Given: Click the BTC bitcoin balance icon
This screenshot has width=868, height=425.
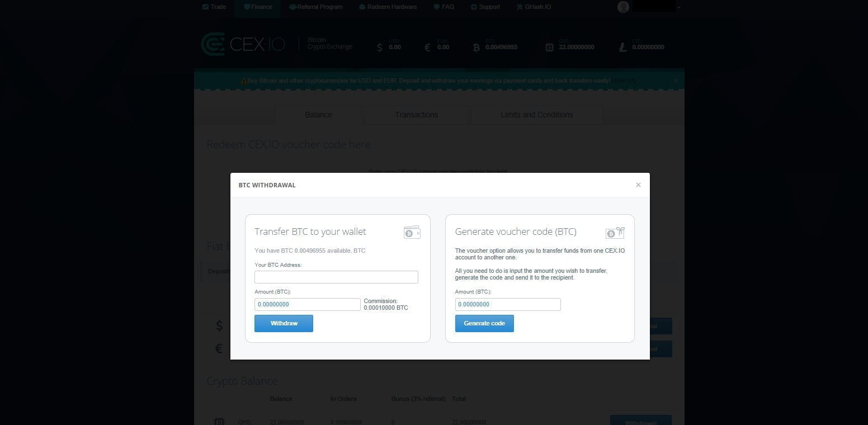Looking at the screenshot, I should [x=476, y=48].
